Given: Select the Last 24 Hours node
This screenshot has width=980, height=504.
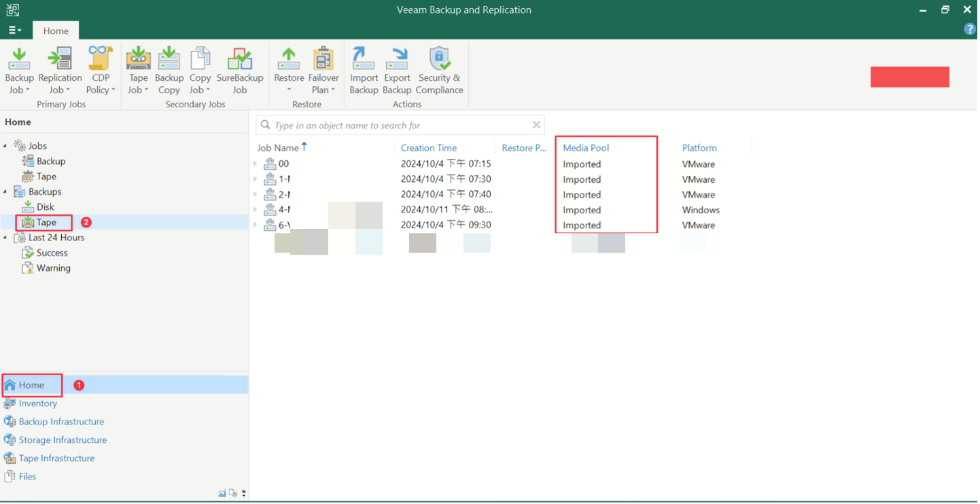Looking at the screenshot, I should (56, 238).
